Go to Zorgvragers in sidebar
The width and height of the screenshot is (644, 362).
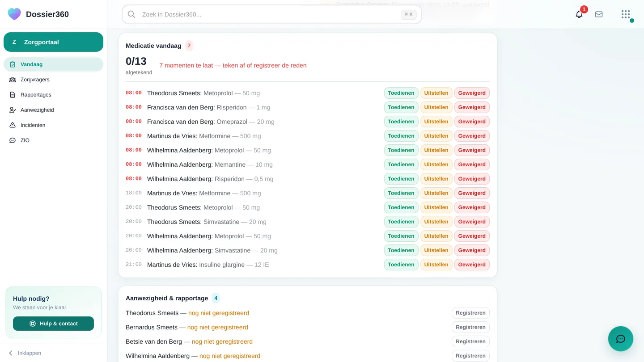[53, 80]
